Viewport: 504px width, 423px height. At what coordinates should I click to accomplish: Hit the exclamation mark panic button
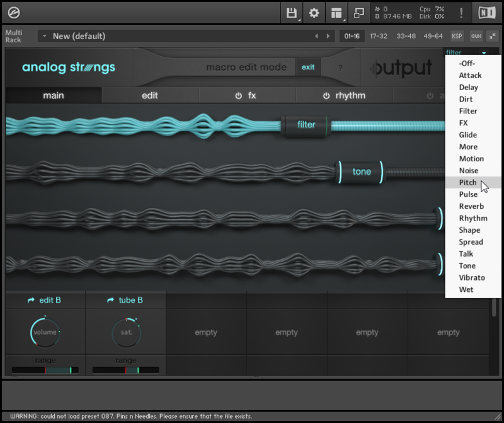tap(461, 13)
